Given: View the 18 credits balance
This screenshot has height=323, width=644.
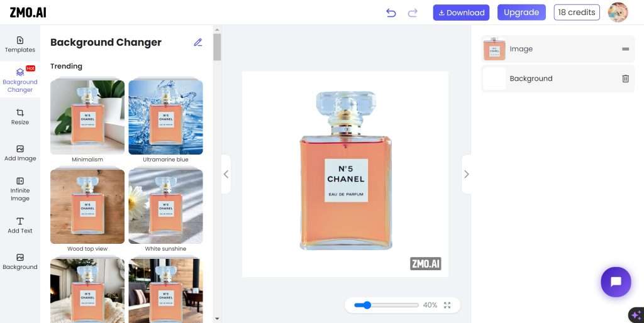Looking at the screenshot, I should pyautogui.click(x=577, y=13).
